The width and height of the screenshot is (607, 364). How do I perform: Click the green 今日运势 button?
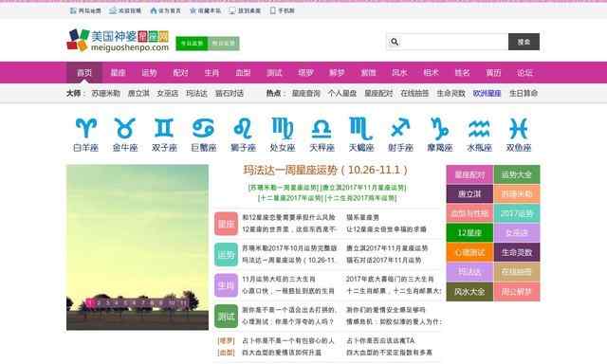(192, 44)
